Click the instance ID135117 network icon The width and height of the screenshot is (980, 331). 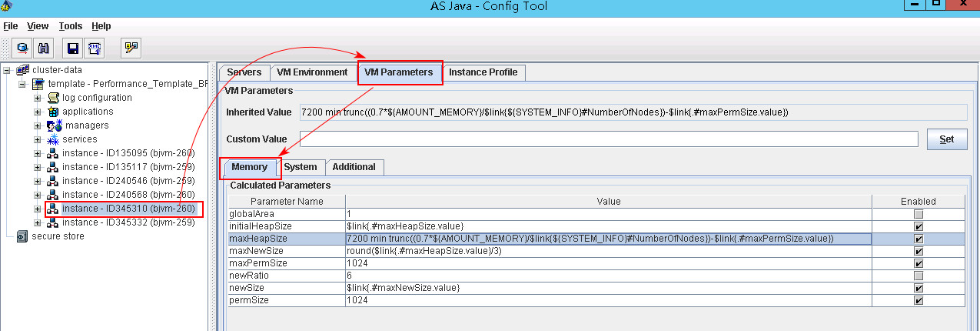point(53,167)
